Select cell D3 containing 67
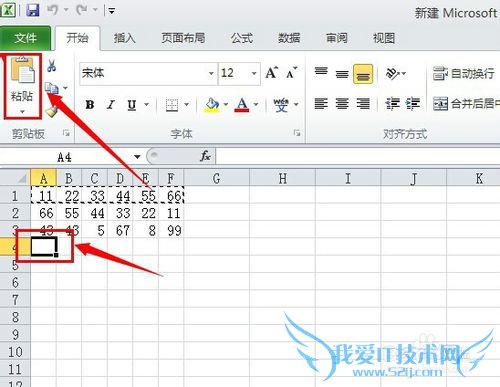The image size is (500, 387). point(120,230)
